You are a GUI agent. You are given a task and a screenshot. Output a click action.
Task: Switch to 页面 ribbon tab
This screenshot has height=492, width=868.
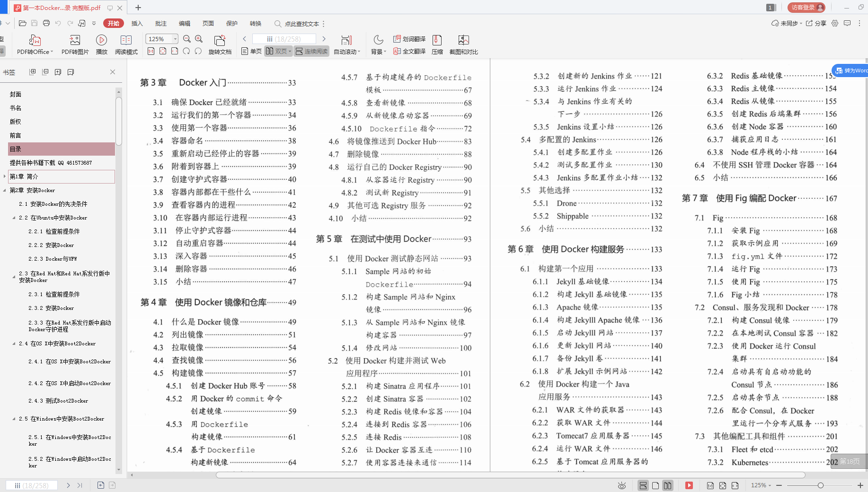click(208, 23)
